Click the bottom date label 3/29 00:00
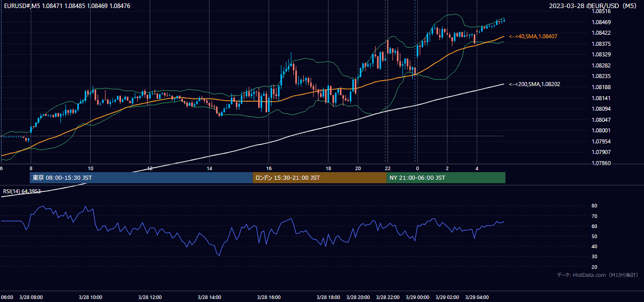Screen dimensions: 644x302 click(x=417, y=297)
